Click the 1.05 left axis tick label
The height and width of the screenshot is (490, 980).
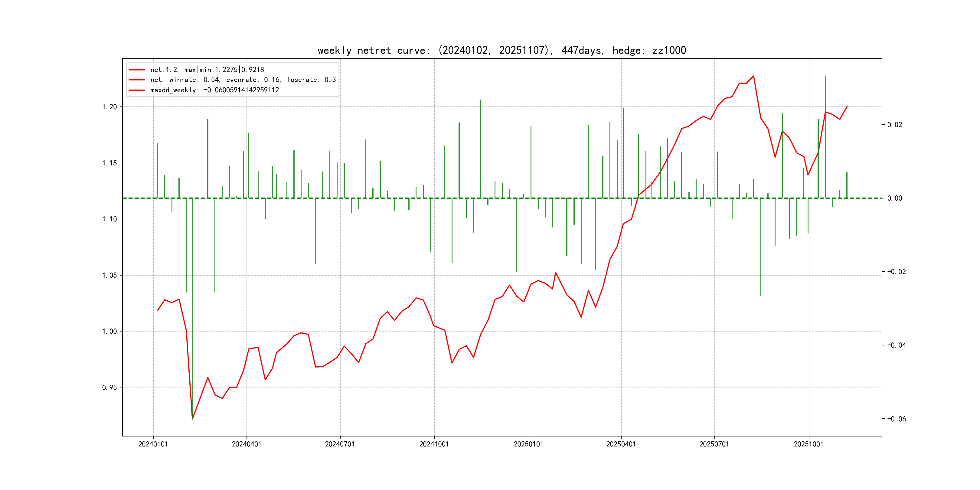[109, 276]
